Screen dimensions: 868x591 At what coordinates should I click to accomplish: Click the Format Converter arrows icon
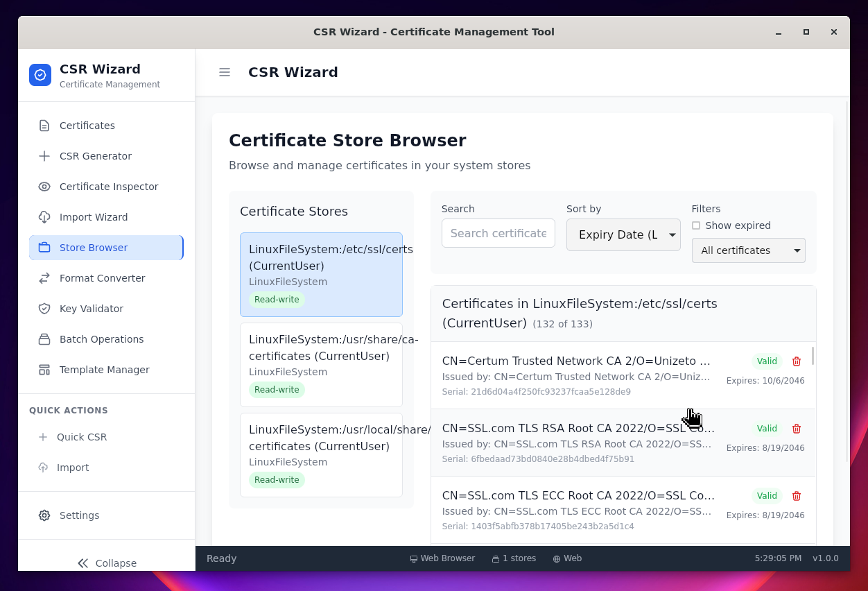(44, 278)
